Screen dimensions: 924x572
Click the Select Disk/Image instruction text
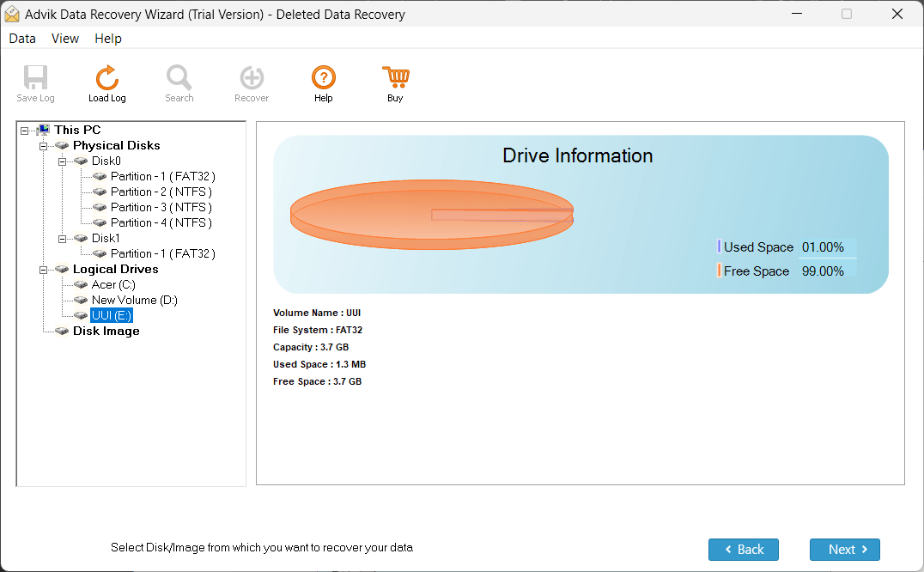(x=262, y=547)
